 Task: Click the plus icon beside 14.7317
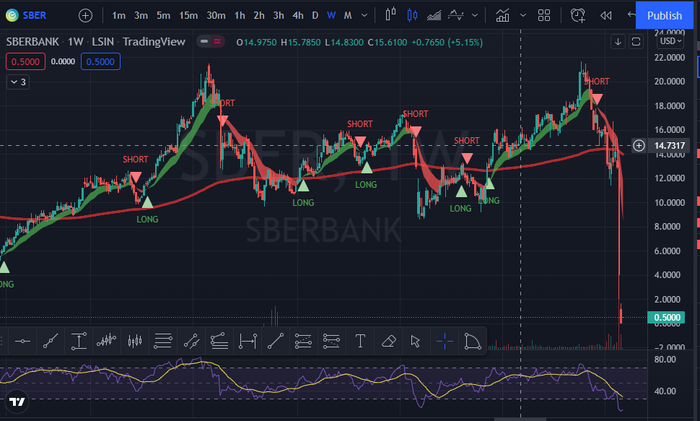coord(639,146)
